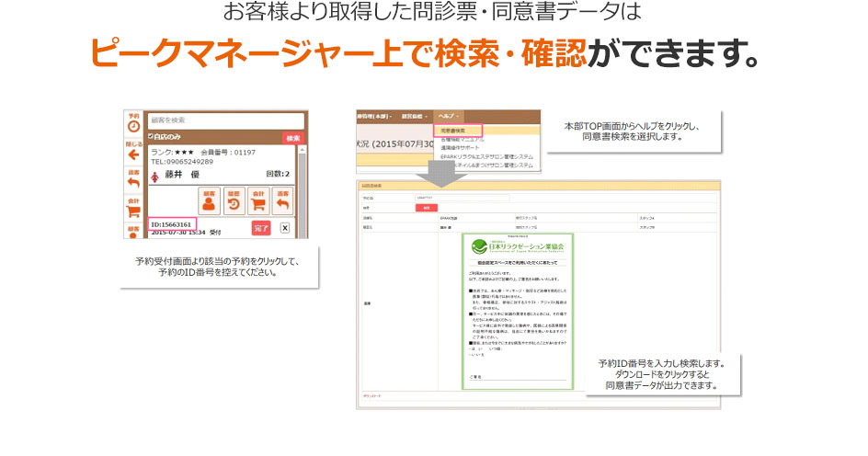Click the female customer icon beside 藤井 優

click(x=155, y=176)
